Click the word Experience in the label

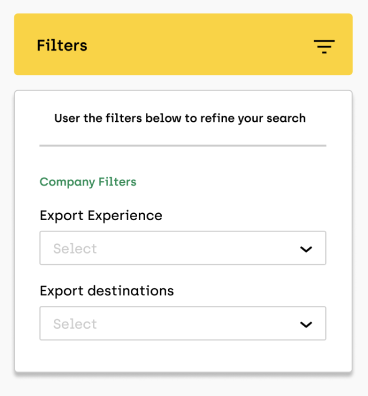click(x=125, y=216)
